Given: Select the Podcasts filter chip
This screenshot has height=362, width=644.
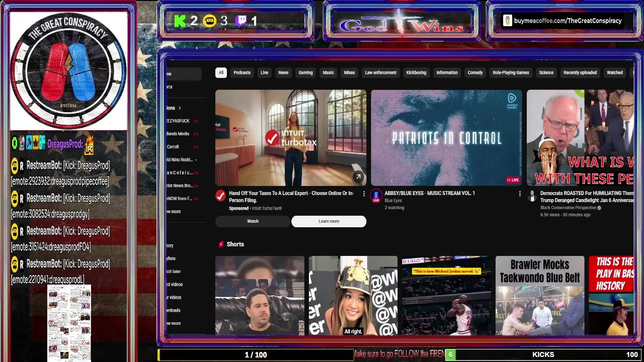Looking at the screenshot, I should click(242, 72).
